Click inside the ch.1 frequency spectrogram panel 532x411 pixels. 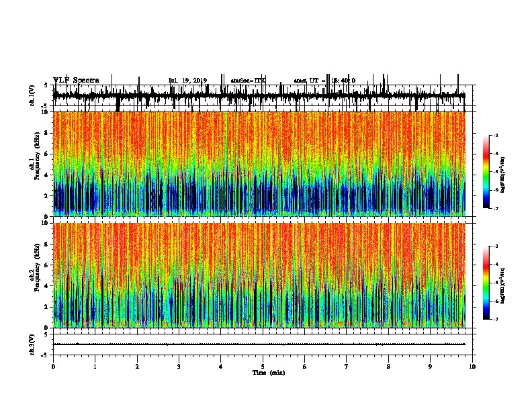tap(259, 164)
